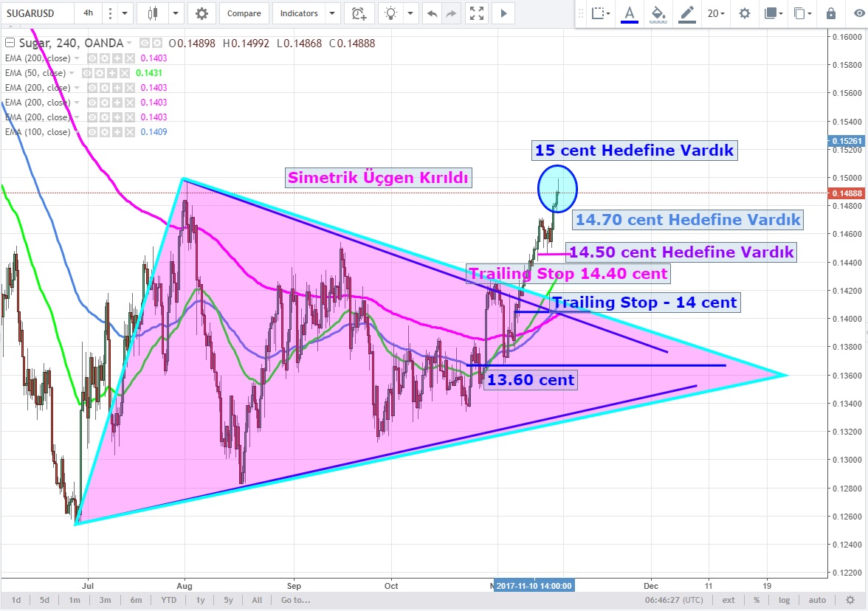Click the lightbulb ideas icon

click(x=390, y=13)
